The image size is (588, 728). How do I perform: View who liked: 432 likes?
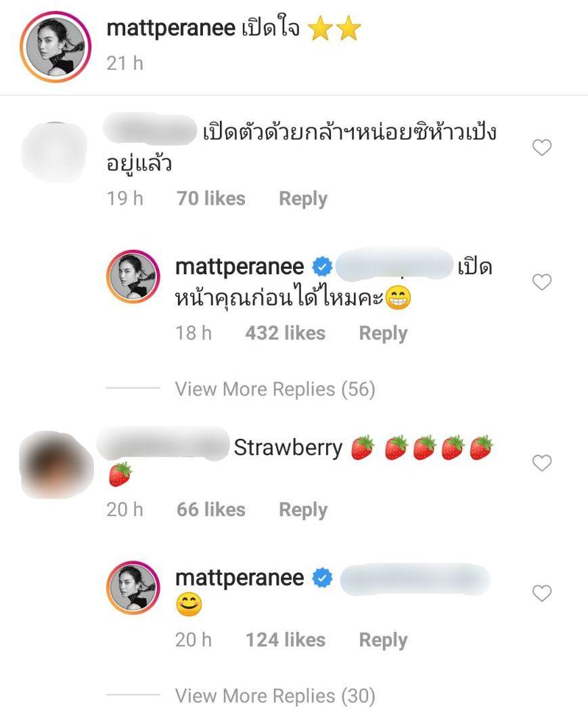(285, 333)
